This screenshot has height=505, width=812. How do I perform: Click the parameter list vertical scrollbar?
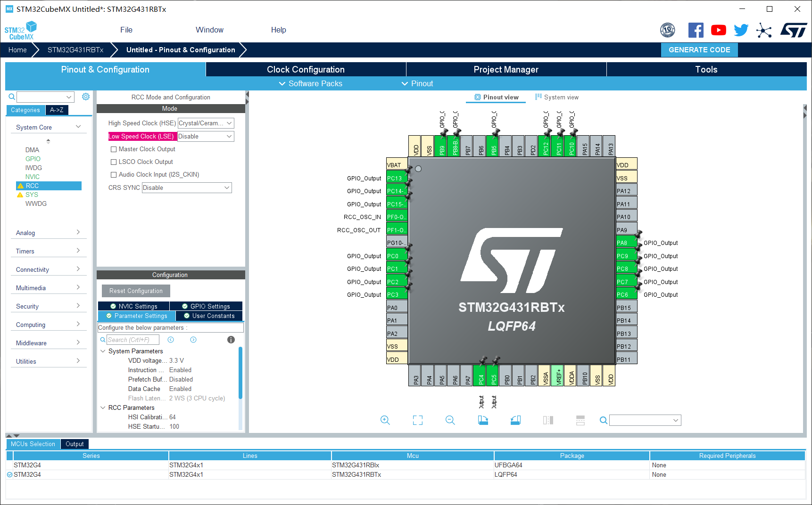tap(240, 373)
